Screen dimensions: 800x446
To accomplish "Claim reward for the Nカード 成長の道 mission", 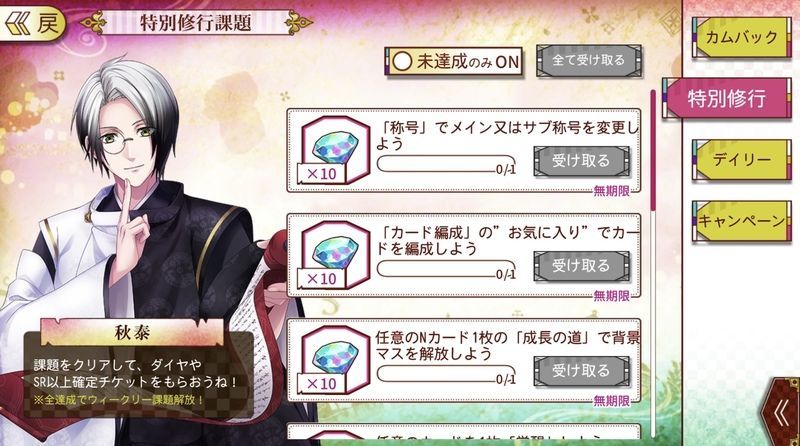I will point(582,371).
